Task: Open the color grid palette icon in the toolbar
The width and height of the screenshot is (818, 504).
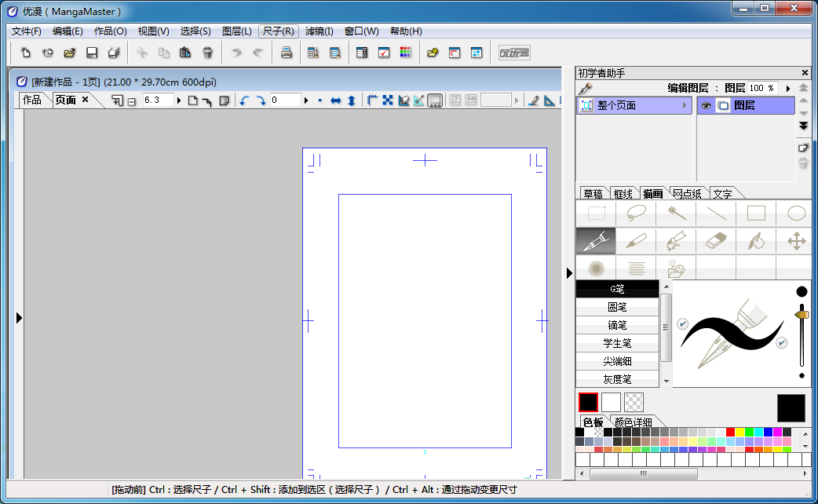Action: (405, 53)
